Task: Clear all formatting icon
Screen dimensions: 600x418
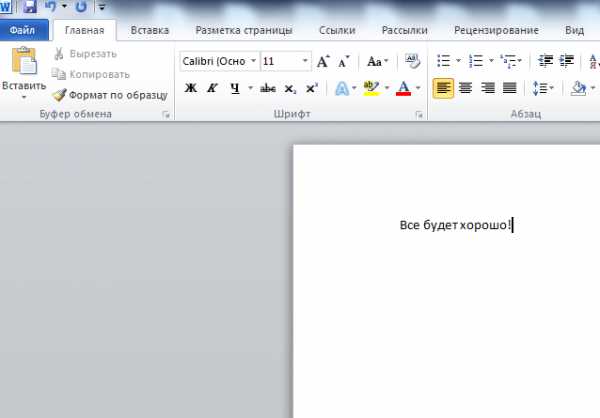Action: click(x=413, y=62)
